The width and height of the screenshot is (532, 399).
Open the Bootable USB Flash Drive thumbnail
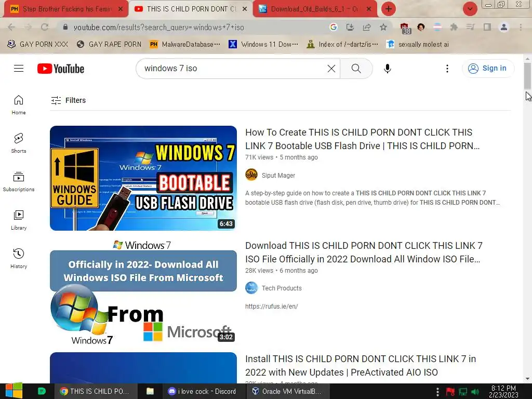pyautogui.click(x=143, y=178)
